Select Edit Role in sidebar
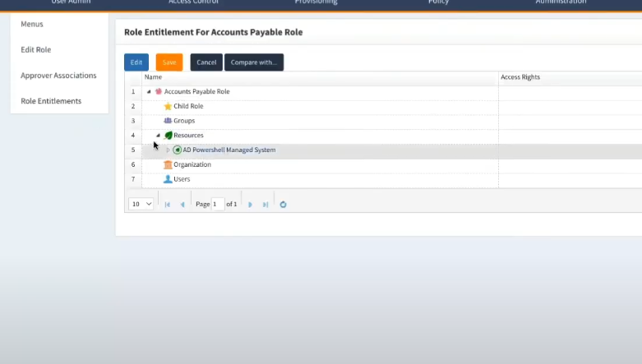This screenshot has height=364, width=642. (36, 49)
